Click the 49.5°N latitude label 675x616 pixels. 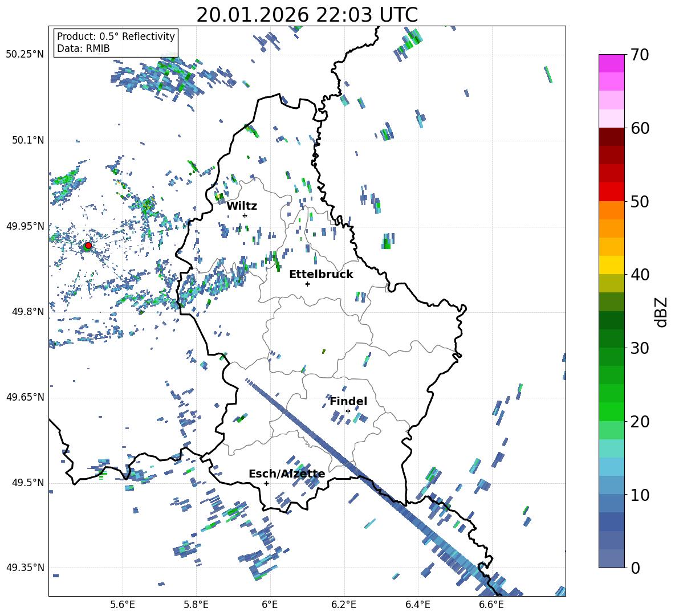[28, 482]
